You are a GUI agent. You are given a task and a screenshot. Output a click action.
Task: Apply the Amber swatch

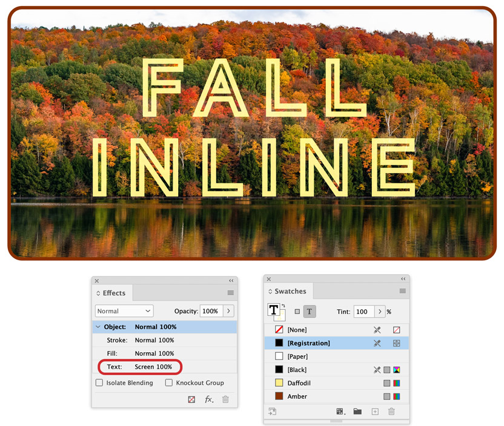click(336, 396)
